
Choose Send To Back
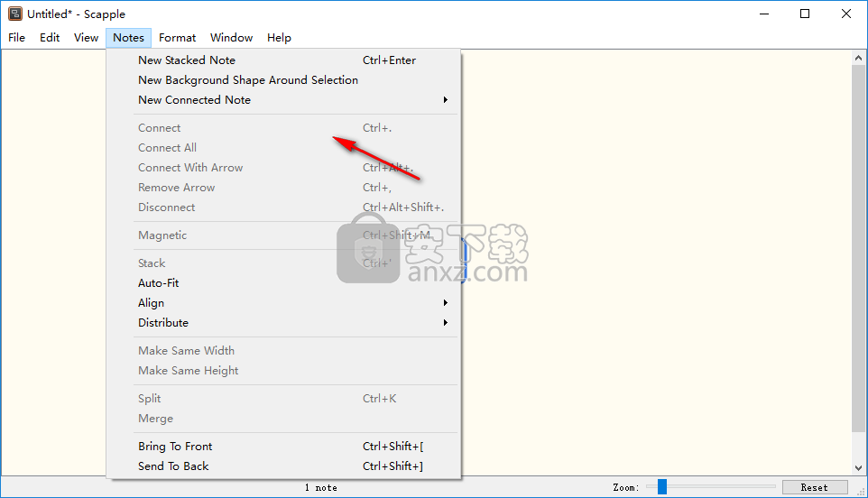(283, 466)
